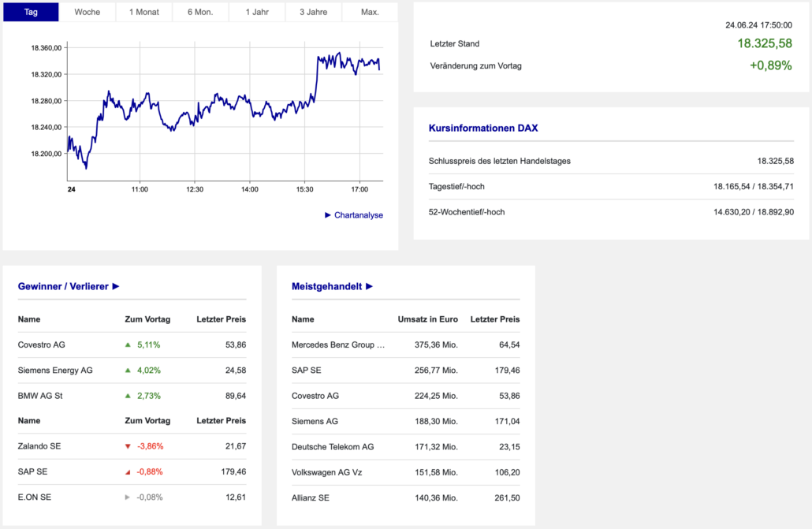Click the green up arrow for Siemens Energy AG
Viewport: 812px width, 529px height.
(x=128, y=371)
